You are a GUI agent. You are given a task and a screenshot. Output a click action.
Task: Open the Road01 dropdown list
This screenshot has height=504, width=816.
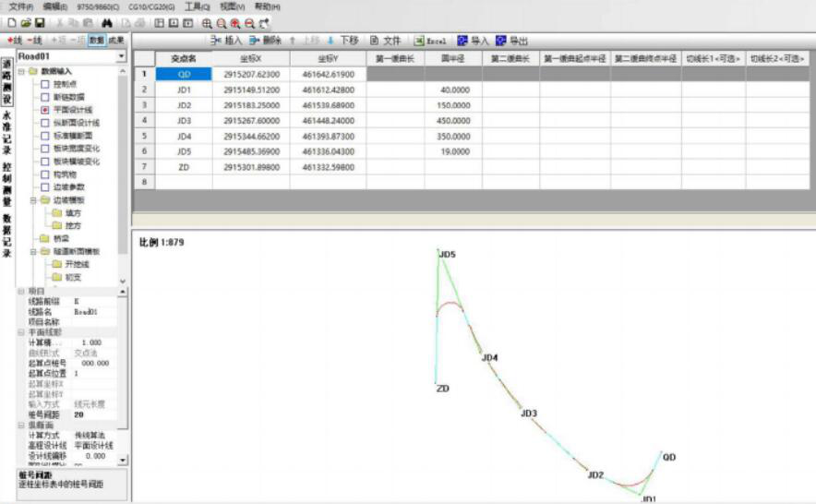tap(122, 57)
